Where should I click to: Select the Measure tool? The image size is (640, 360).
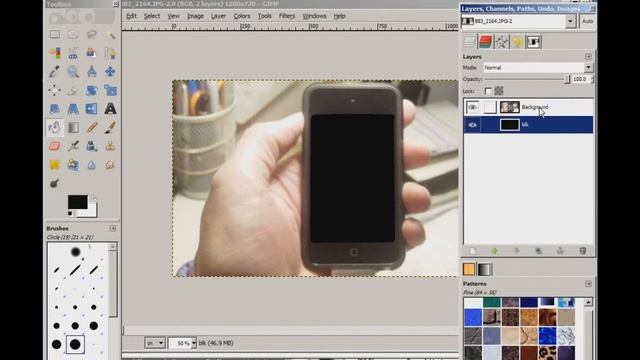click(91, 72)
